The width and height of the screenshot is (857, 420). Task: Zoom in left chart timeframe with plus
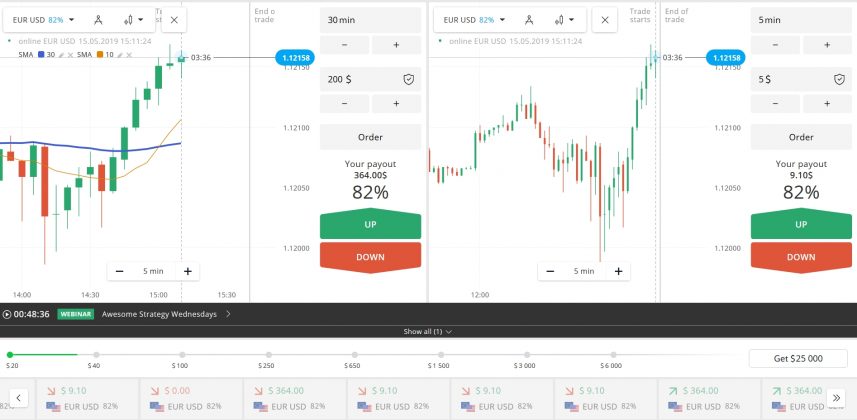[187, 271]
